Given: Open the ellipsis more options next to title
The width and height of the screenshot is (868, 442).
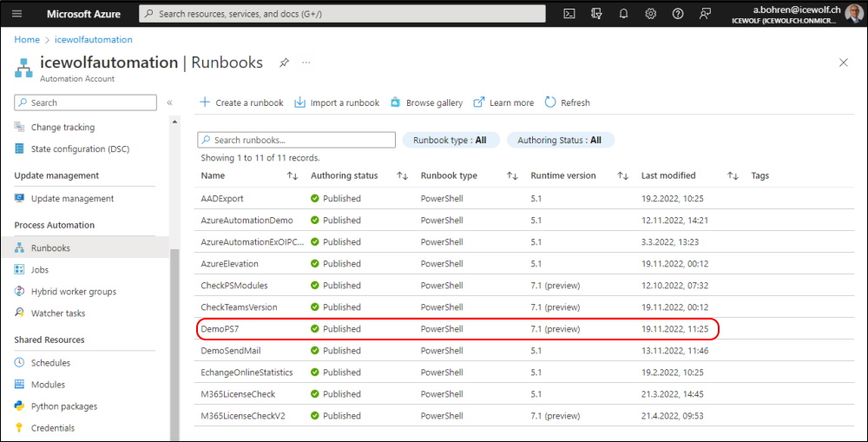Looking at the screenshot, I should point(306,63).
